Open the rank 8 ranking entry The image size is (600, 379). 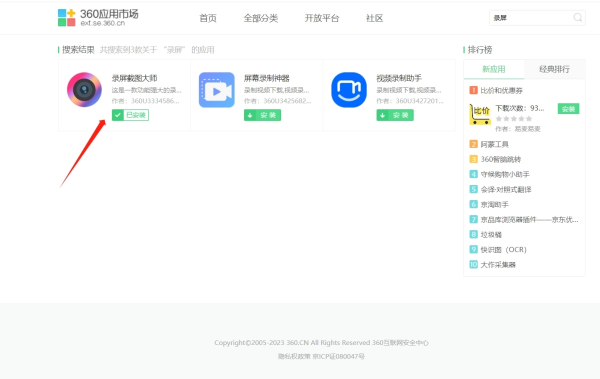point(491,235)
